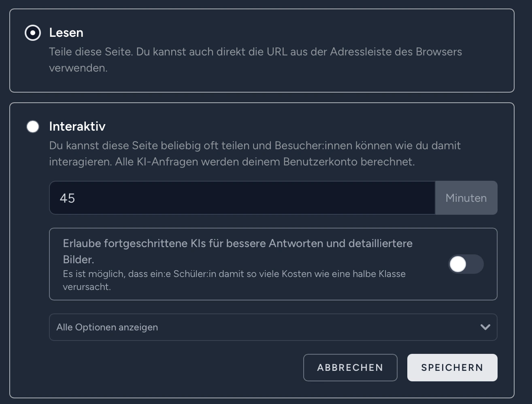Viewport: 532px width, 404px height.
Task: Expand the Alle Optionen anzeigen dropdown
Action: (x=273, y=327)
